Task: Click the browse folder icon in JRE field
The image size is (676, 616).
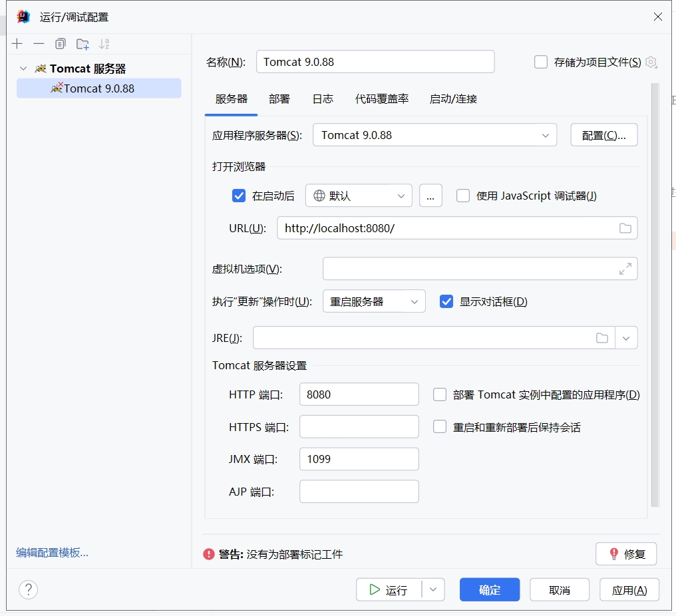Action: point(601,338)
